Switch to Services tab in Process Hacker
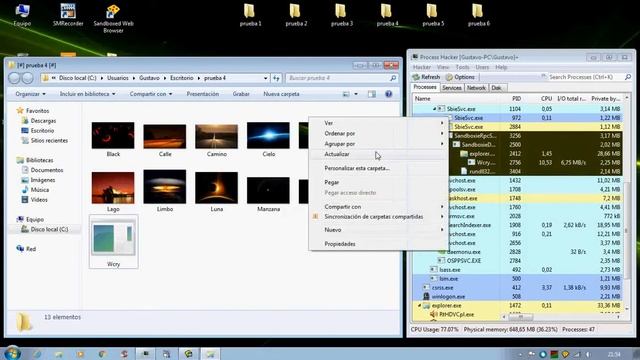 451,88
